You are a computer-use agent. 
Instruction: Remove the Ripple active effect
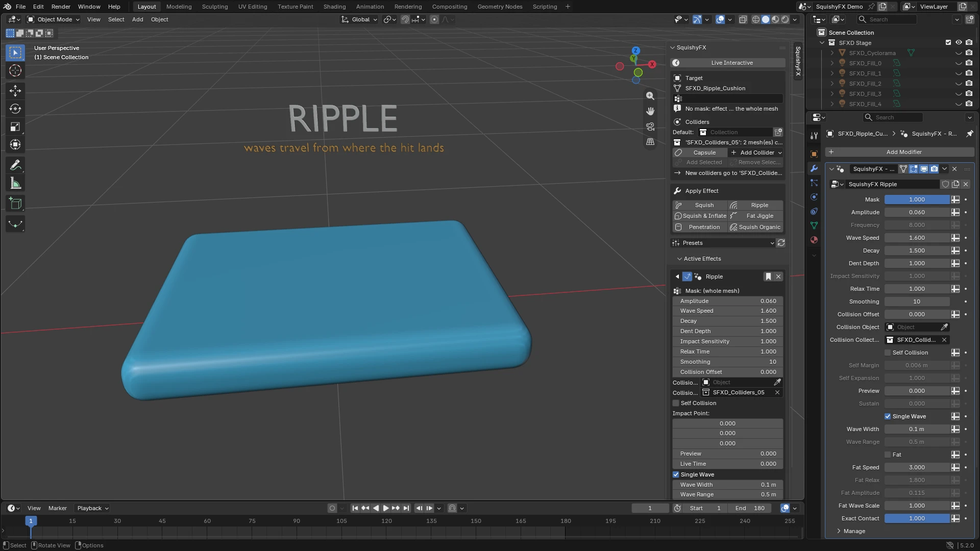point(778,277)
